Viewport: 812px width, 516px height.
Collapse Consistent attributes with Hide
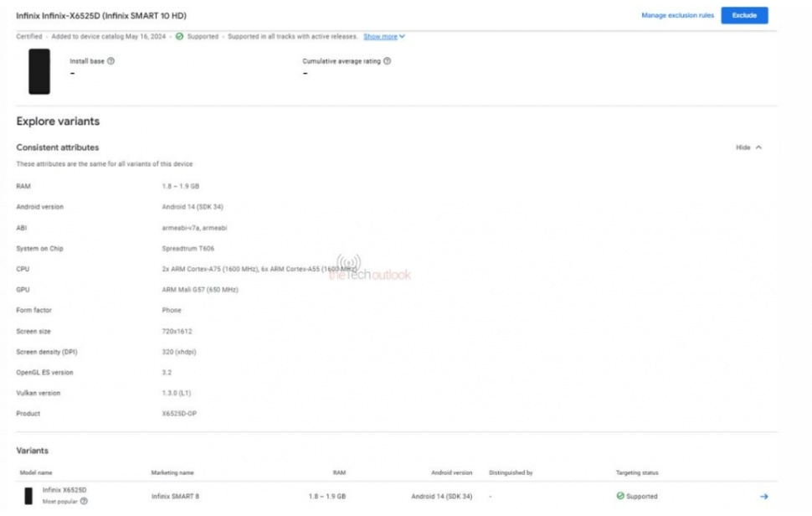pos(749,147)
